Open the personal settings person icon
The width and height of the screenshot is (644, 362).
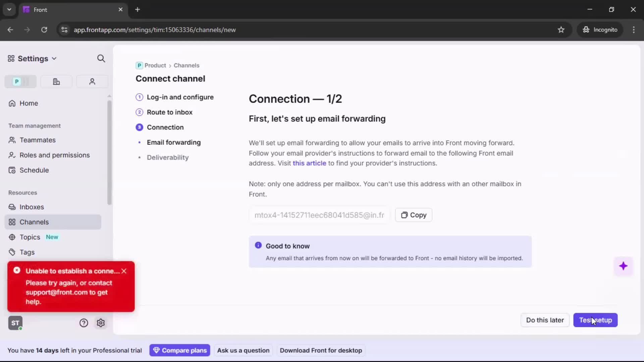(x=92, y=81)
